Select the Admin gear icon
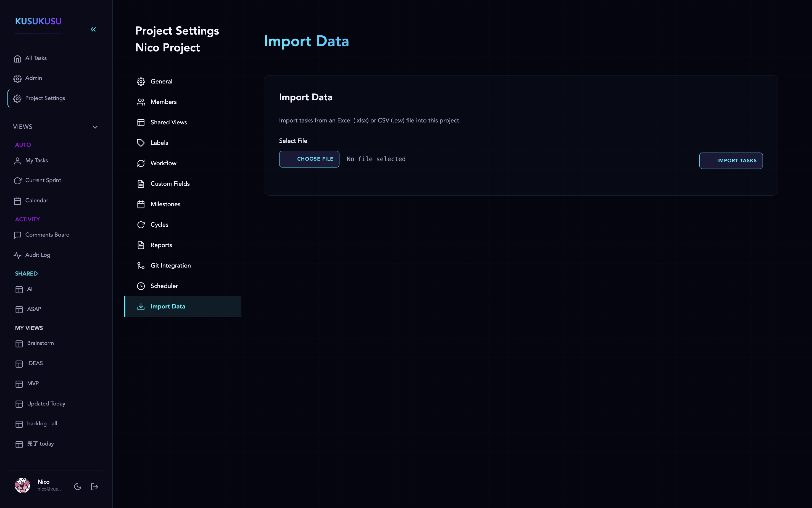Image resolution: width=812 pixels, height=508 pixels. pos(17,78)
